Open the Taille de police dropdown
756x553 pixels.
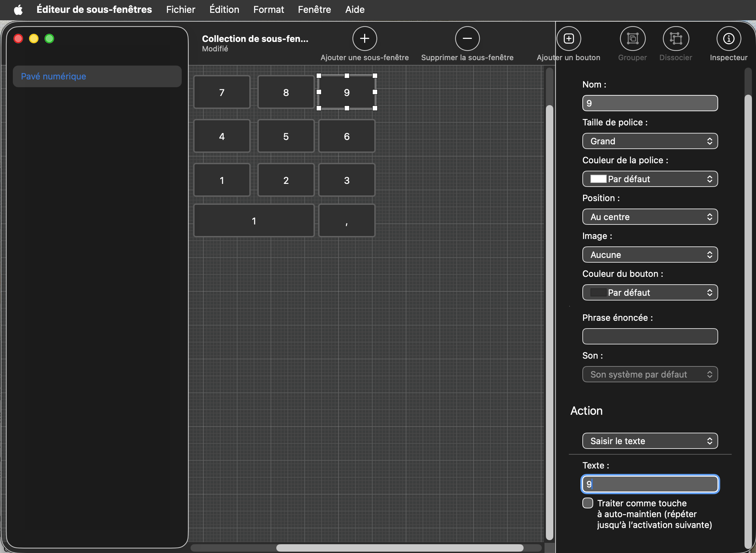pos(650,141)
